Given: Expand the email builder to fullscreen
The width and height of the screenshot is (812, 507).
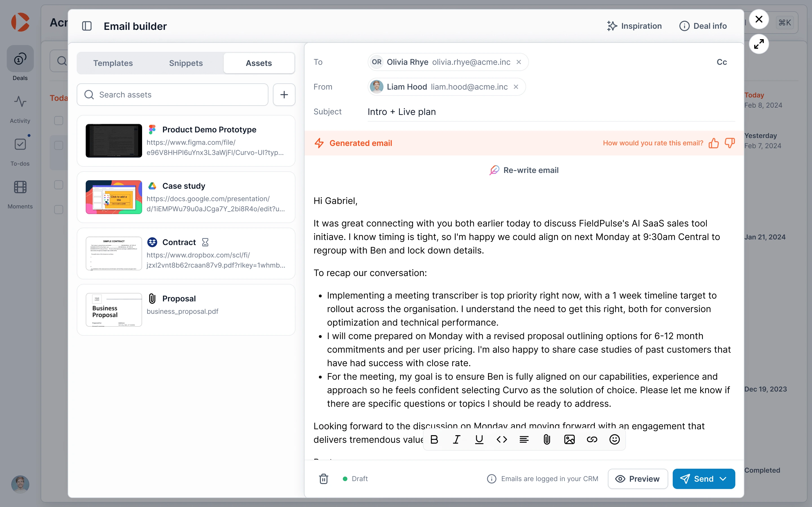Looking at the screenshot, I should (x=759, y=44).
